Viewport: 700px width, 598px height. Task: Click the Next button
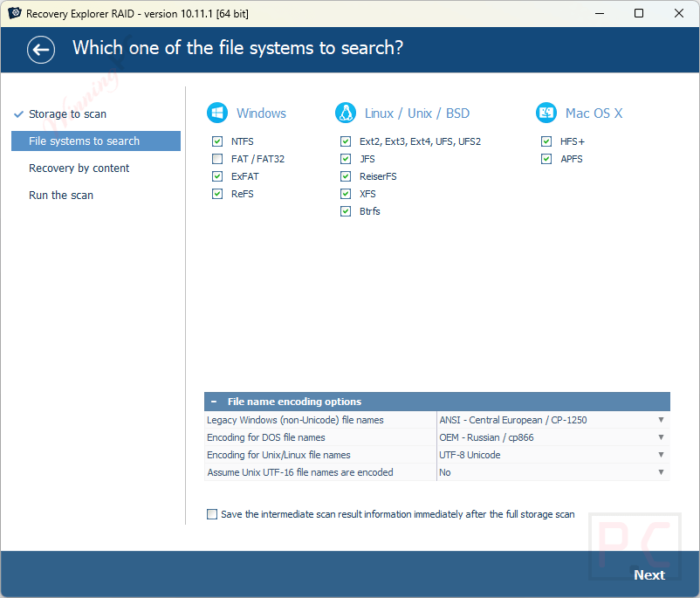(x=649, y=574)
